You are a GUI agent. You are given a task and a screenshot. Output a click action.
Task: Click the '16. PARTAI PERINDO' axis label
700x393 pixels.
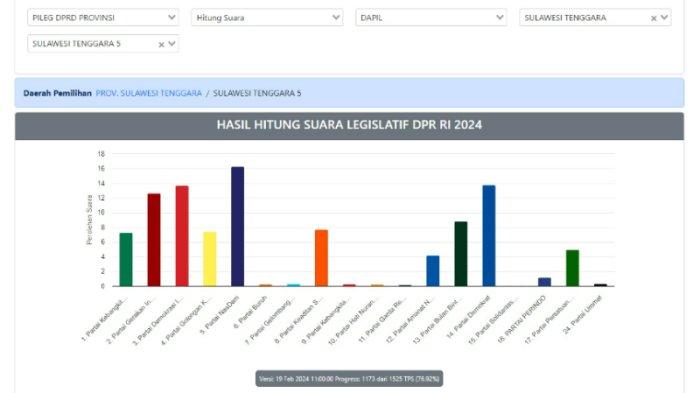point(522,319)
